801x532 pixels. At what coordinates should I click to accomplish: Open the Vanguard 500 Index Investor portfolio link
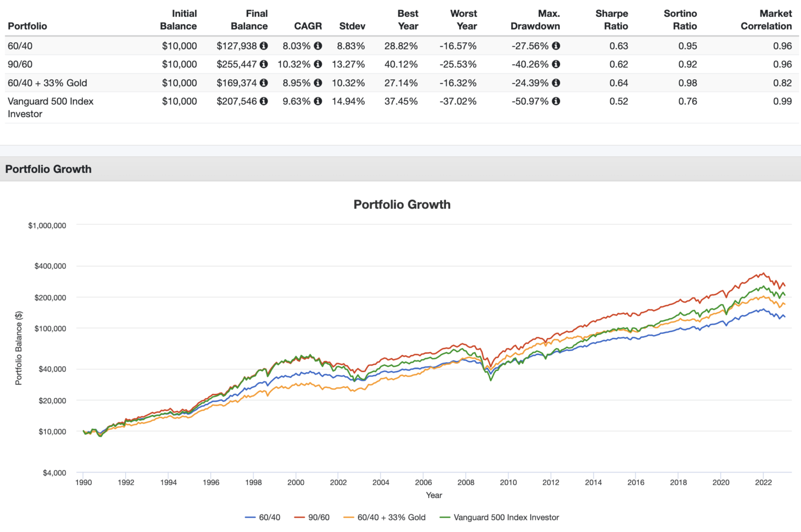(x=50, y=102)
